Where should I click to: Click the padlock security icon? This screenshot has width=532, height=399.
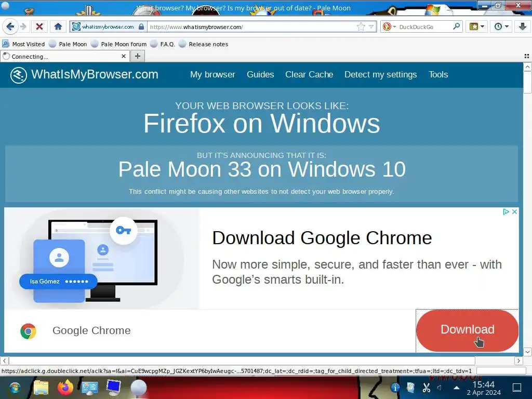141,26
